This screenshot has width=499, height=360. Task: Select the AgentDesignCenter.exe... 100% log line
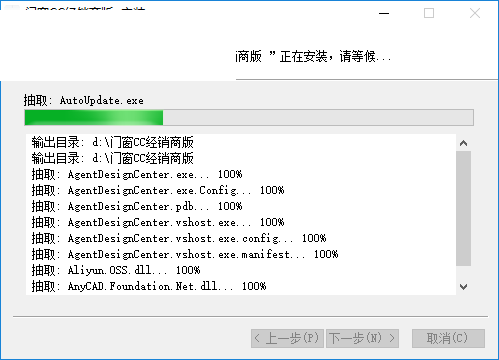pos(137,174)
